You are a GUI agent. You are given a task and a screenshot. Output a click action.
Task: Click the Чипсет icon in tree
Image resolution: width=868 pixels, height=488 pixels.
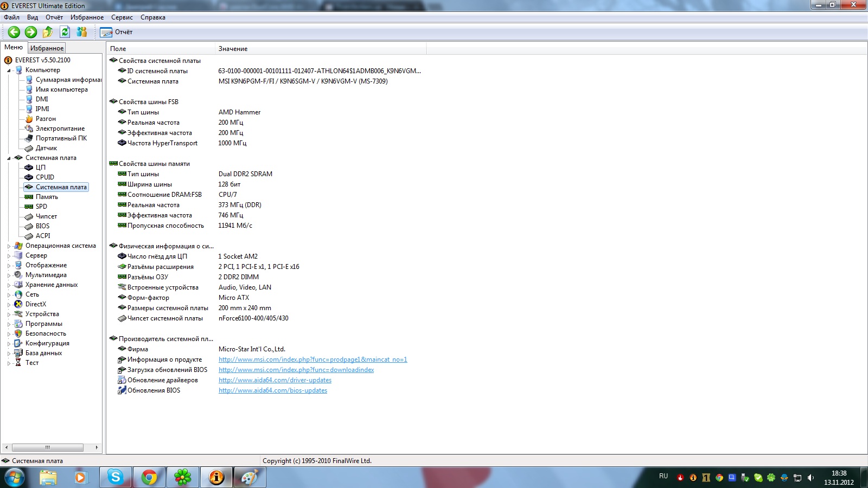(29, 216)
